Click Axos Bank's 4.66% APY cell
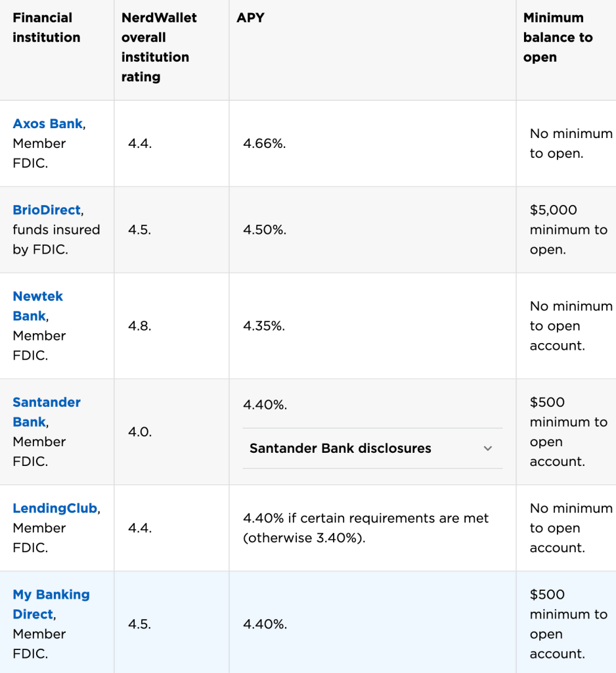This screenshot has width=616, height=673. [x=265, y=143]
